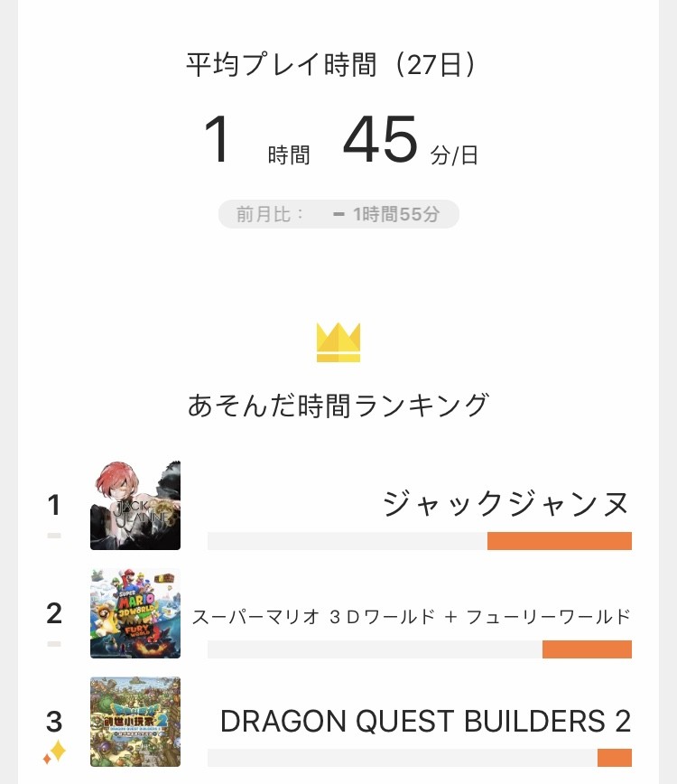Image resolution: width=677 pixels, height=784 pixels.
Task: Open the Jack Jeanne game cover thumbnail
Action: click(x=135, y=505)
